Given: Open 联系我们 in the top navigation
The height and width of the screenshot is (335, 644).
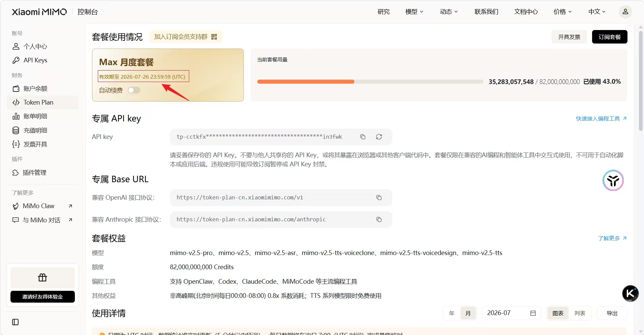Looking at the screenshot, I should pyautogui.click(x=486, y=12).
